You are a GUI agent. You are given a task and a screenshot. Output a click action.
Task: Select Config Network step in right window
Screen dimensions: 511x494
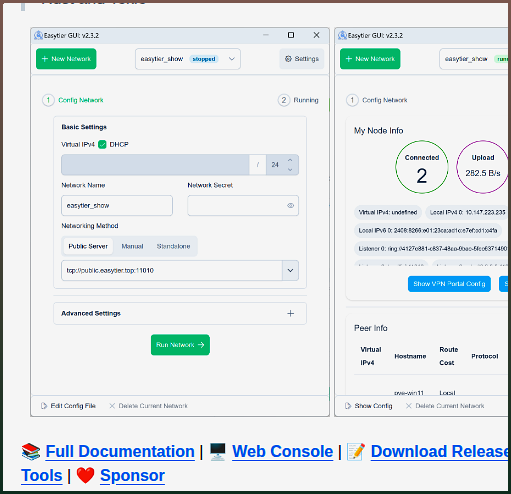pyautogui.click(x=377, y=100)
